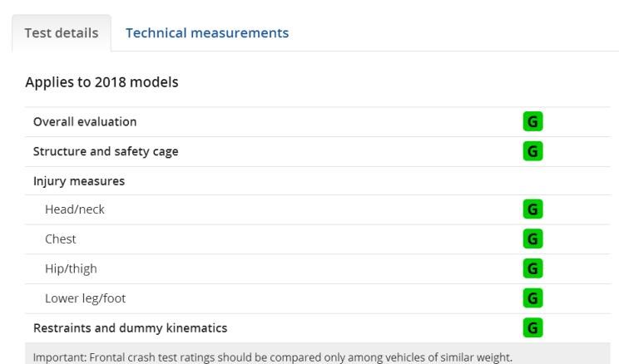Click the Lower leg/foot G rating badge
The image size is (619, 364).
[x=532, y=298]
